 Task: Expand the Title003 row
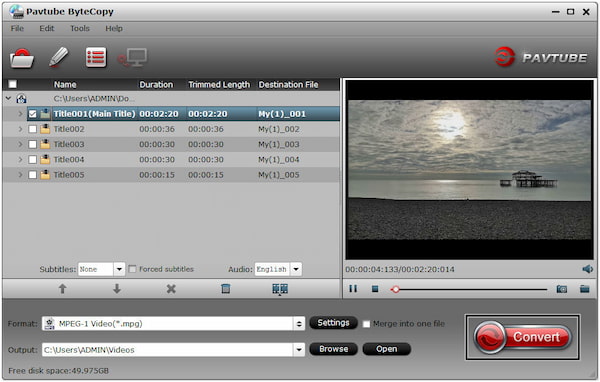[20, 144]
